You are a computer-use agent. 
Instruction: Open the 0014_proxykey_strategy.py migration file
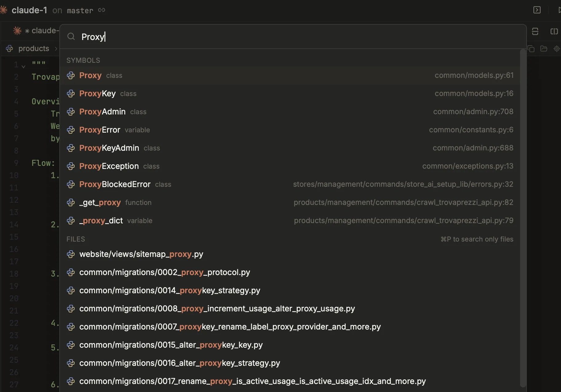[290, 290]
